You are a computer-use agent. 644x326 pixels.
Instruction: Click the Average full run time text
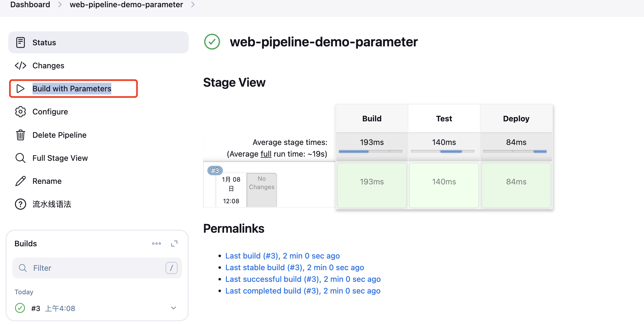click(277, 154)
